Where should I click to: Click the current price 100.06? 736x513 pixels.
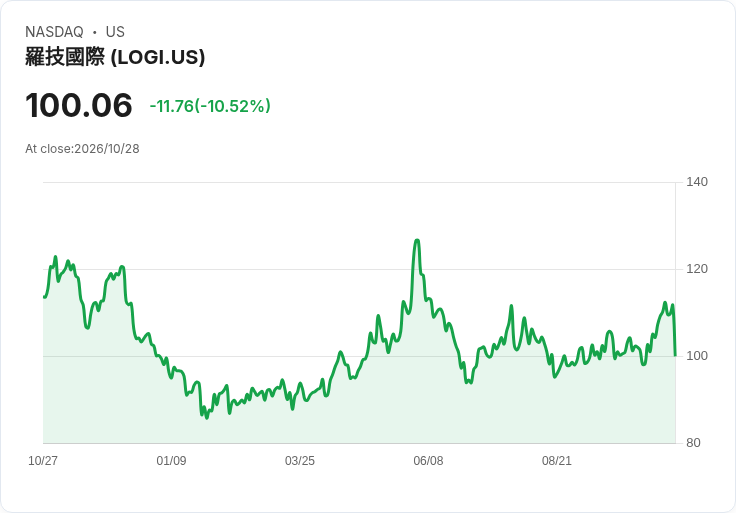point(79,105)
